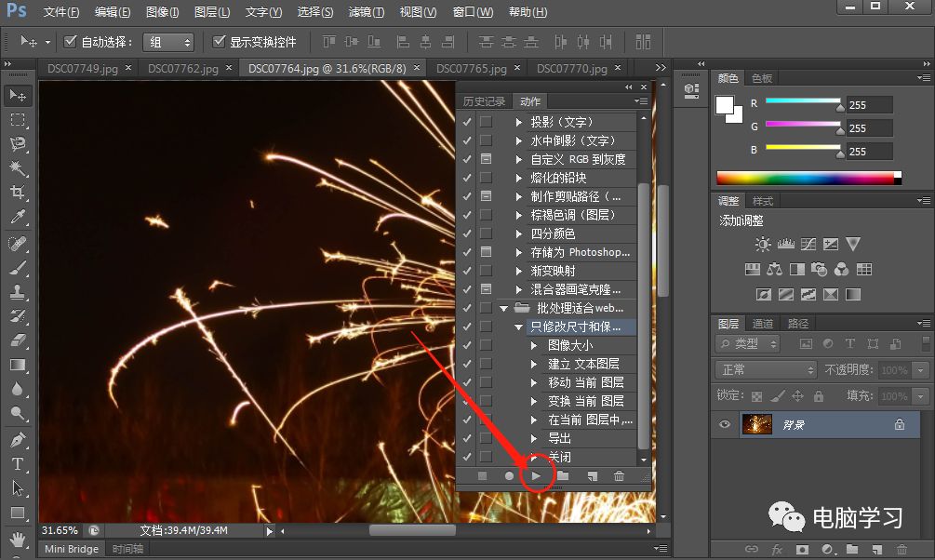Viewport: 935px width, 560px height.
Task: Toggle checkmark for 投影（文字） action
Action: pos(467,122)
